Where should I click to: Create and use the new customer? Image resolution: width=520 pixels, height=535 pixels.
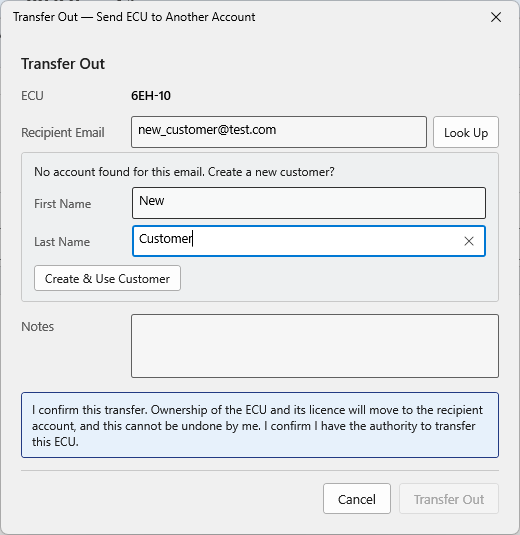tap(107, 278)
